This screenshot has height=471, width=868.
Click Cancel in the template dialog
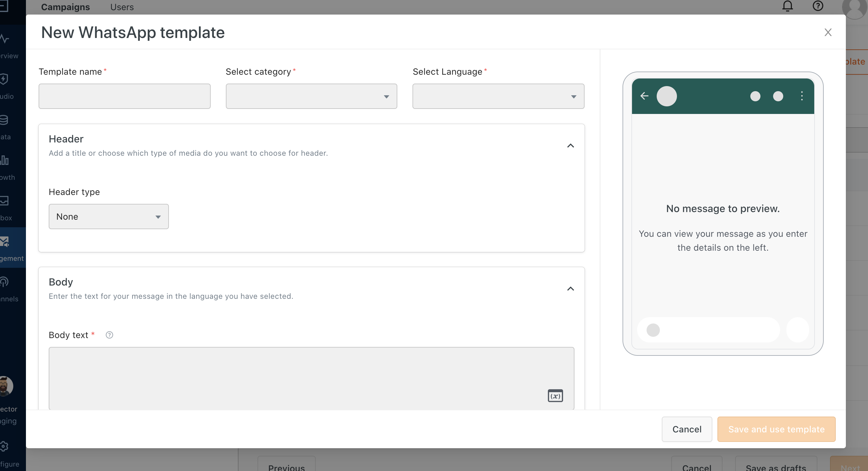[x=687, y=429]
